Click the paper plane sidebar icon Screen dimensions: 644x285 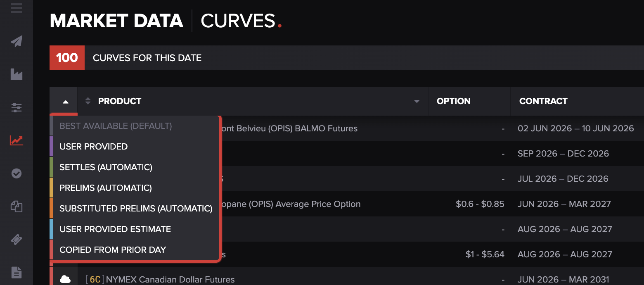pos(17,41)
